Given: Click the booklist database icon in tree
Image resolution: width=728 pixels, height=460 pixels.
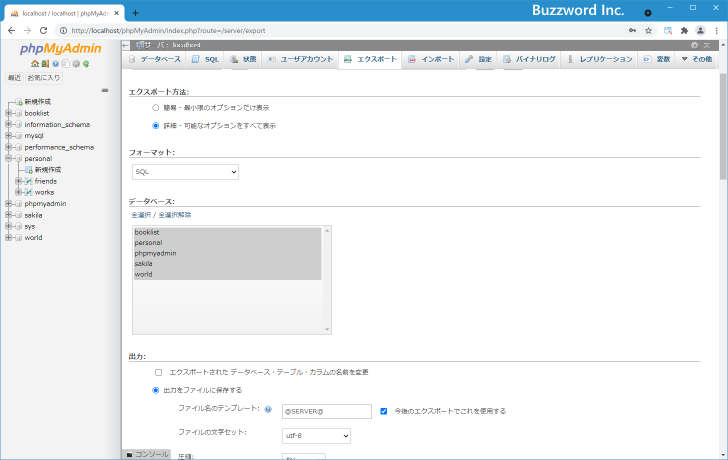Looking at the screenshot, I should tap(18, 113).
